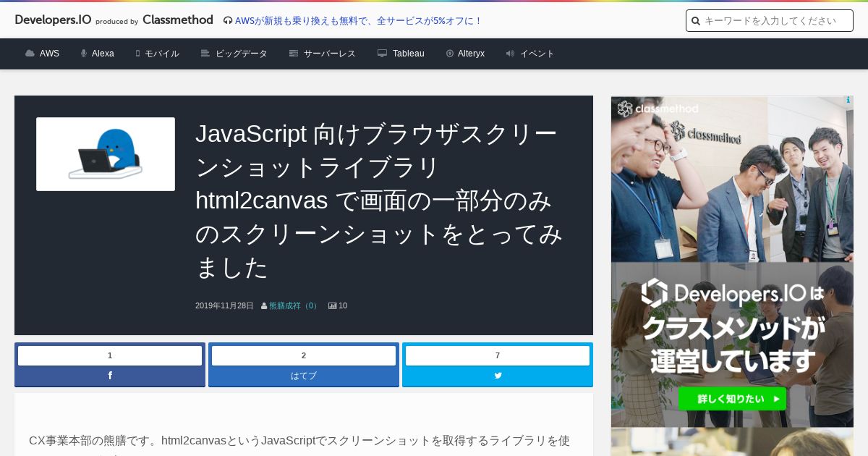Tweet the article via Twitter bird icon
Screen dimensions: 868x456
498,376
